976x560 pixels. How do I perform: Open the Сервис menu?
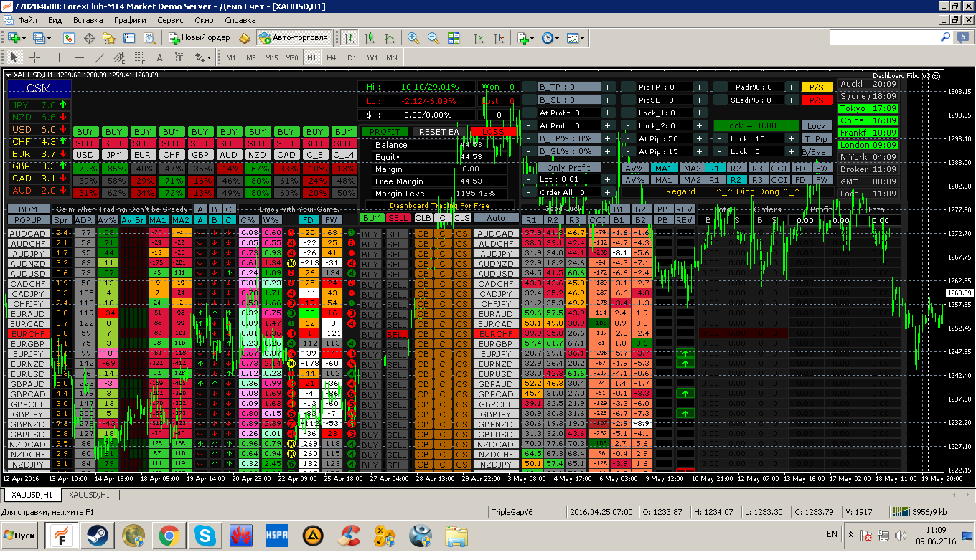pos(170,20)
